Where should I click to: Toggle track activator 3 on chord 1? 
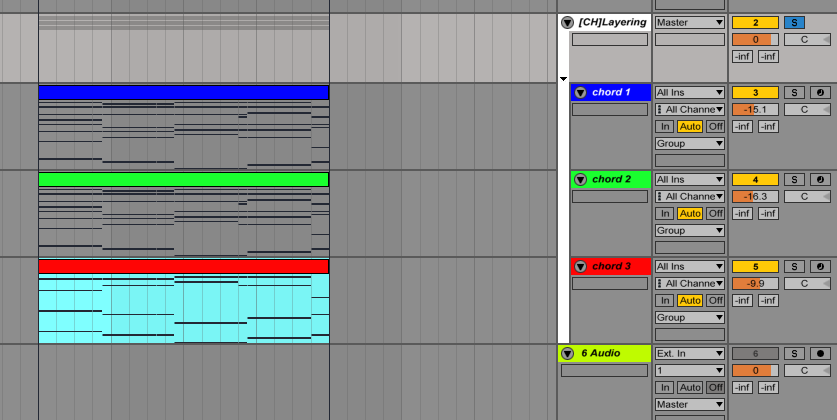755,92
